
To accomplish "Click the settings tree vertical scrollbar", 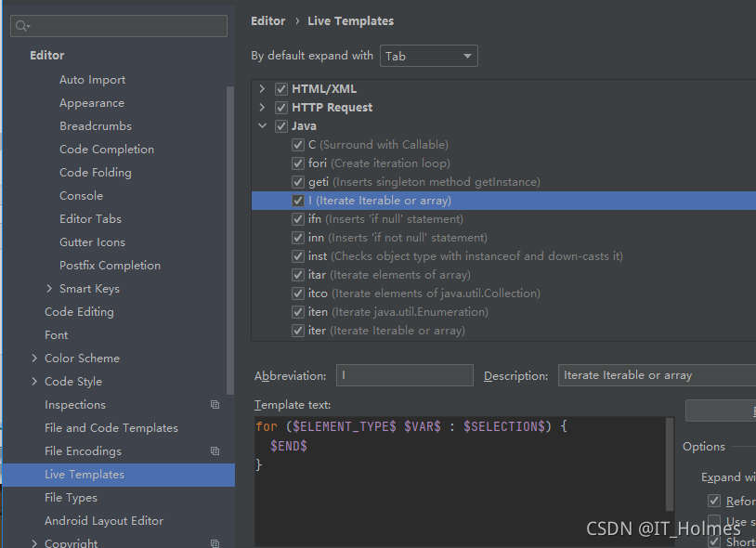I will pyautogui.click(x=230, y=241).
